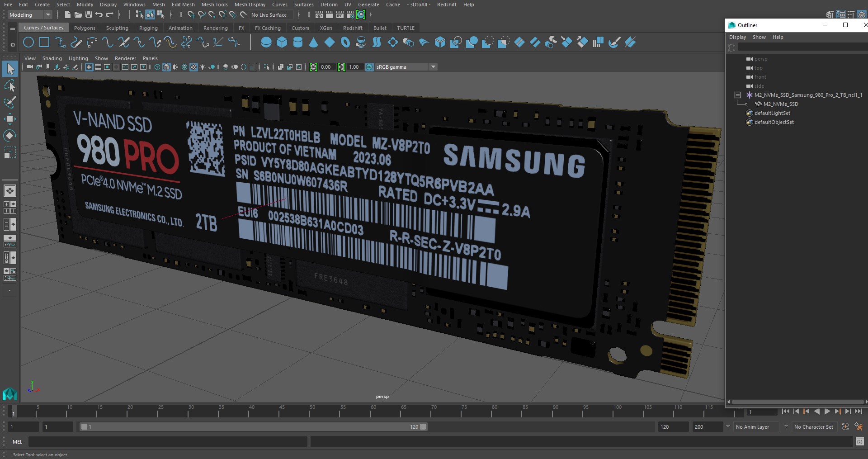
Task: Click the Undo arrow icon
Action: tap(99, 15)
